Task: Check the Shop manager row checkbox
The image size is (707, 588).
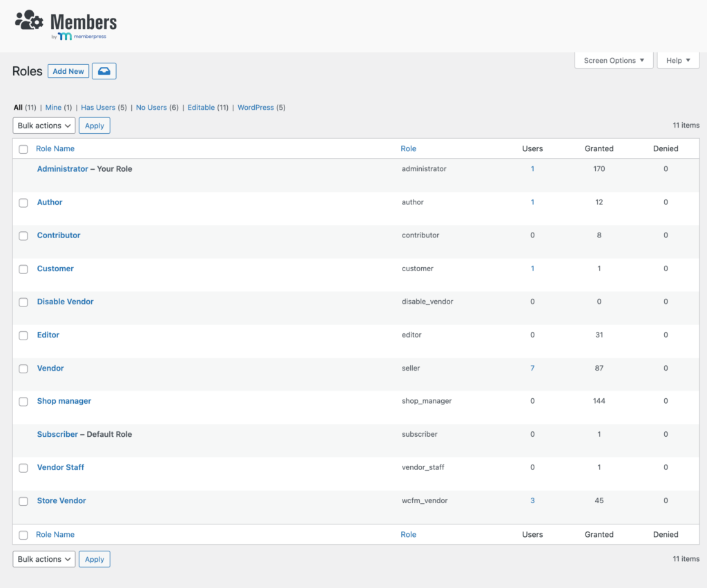Action: click(x=23, y=402)
